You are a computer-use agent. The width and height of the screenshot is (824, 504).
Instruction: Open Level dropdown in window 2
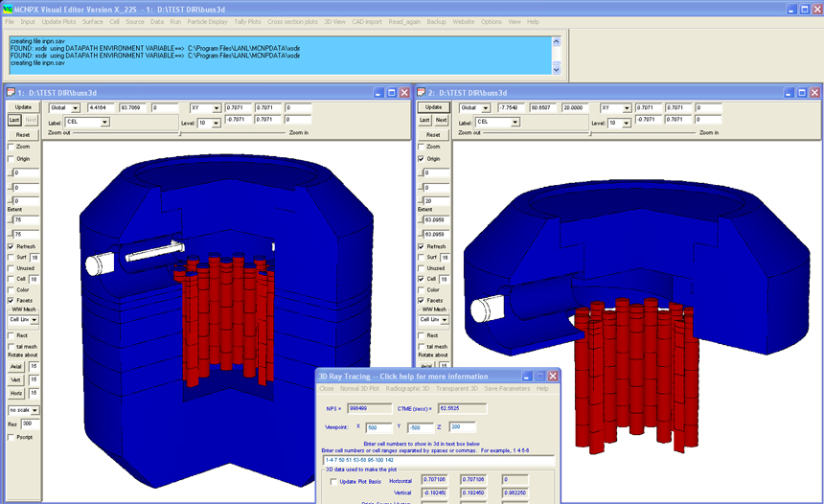pyautogui.click(x=626, y=123)
